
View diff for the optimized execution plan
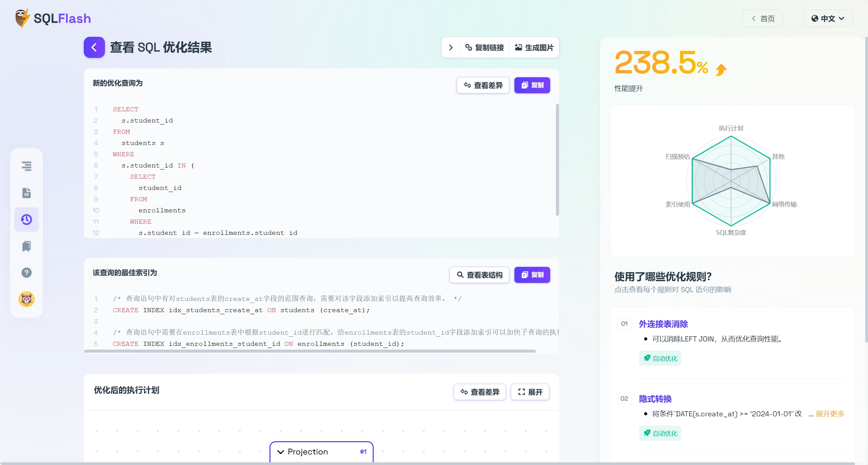point(480,392)
